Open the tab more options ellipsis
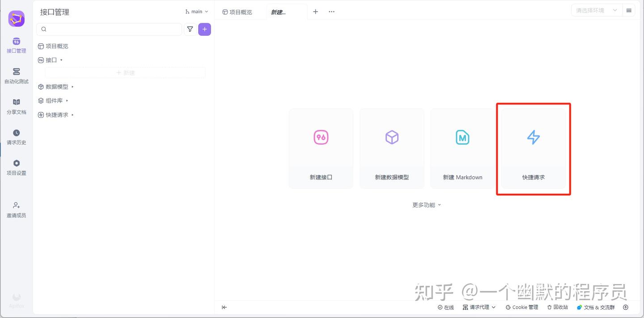This screenshot has width=644, height=318. [331, 12]
